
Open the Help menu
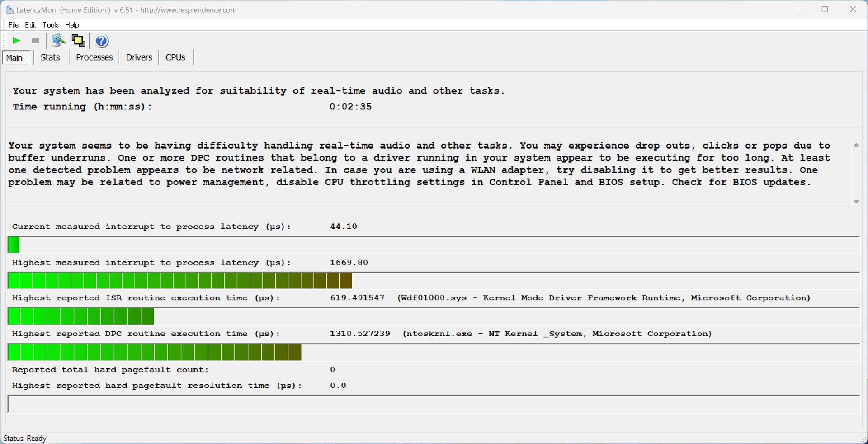(72, 25)
